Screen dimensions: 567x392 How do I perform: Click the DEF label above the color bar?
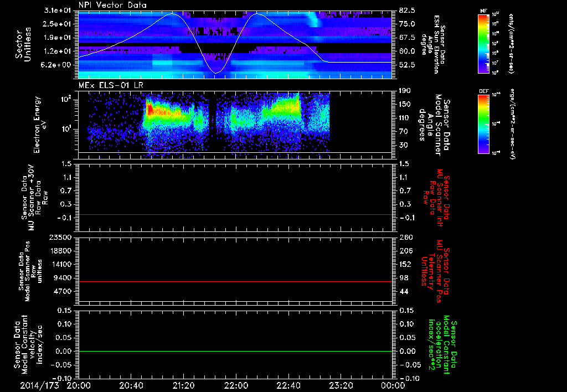click(x=484, y=91)
